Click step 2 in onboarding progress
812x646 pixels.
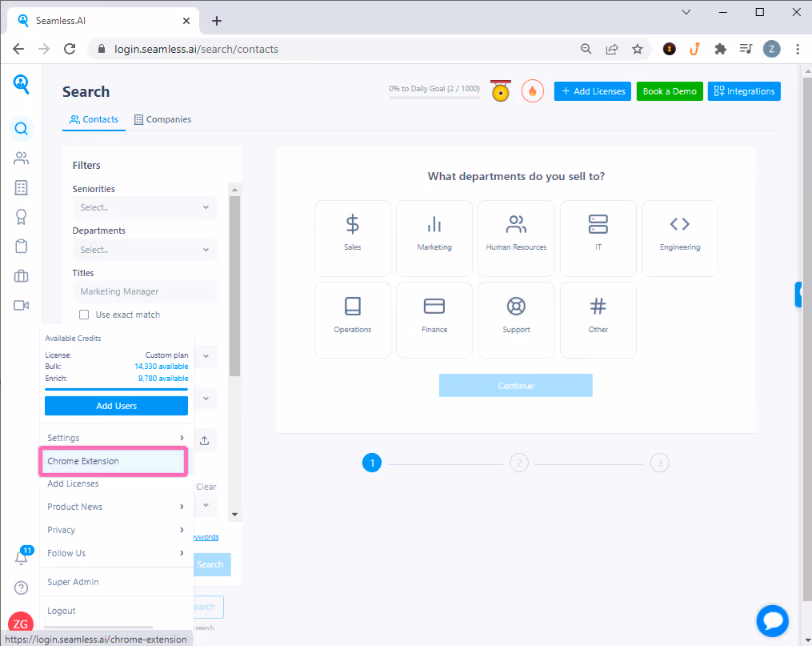[x=519, y=463]
